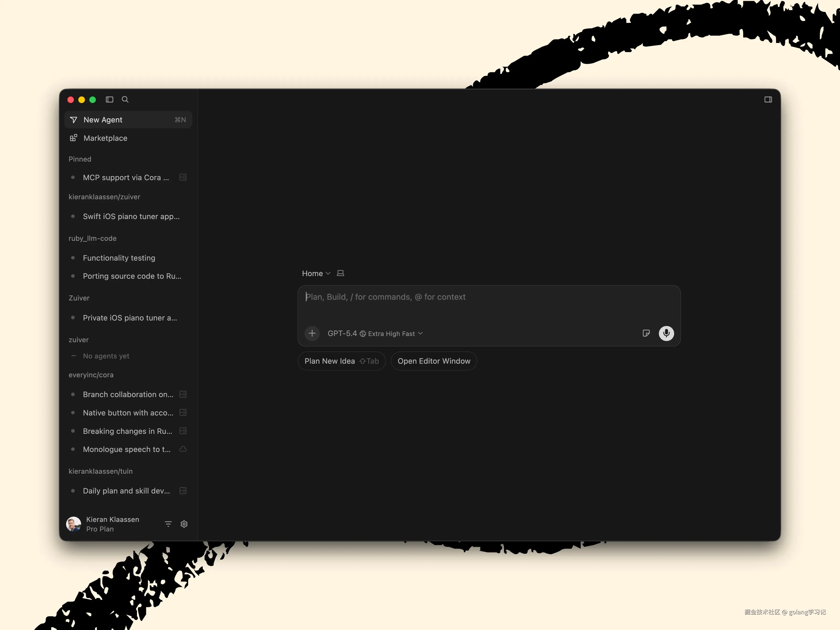
Task: Open Marketplace from the sidebar
Action: pos(105,138)
